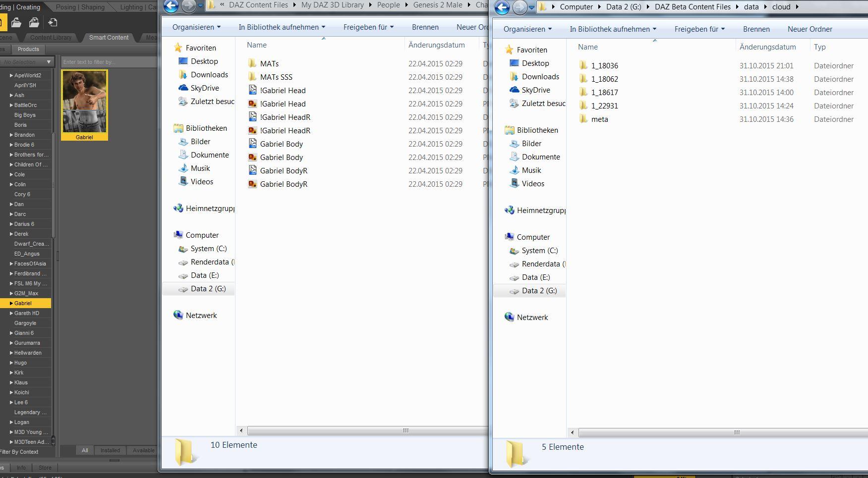Click the 'Enter text to filter by' field
This screenshot has height=478, width=868.
[x=109, y=62]
